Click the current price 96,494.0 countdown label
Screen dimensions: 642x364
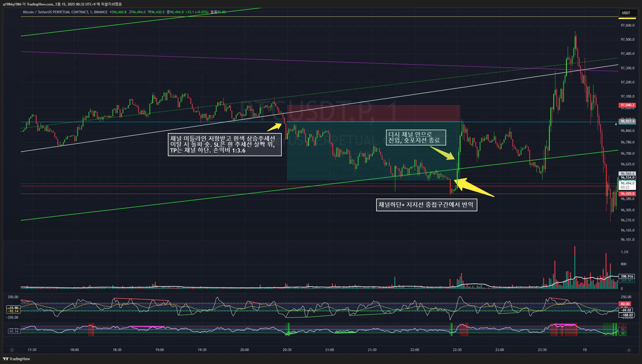(627, 185)
